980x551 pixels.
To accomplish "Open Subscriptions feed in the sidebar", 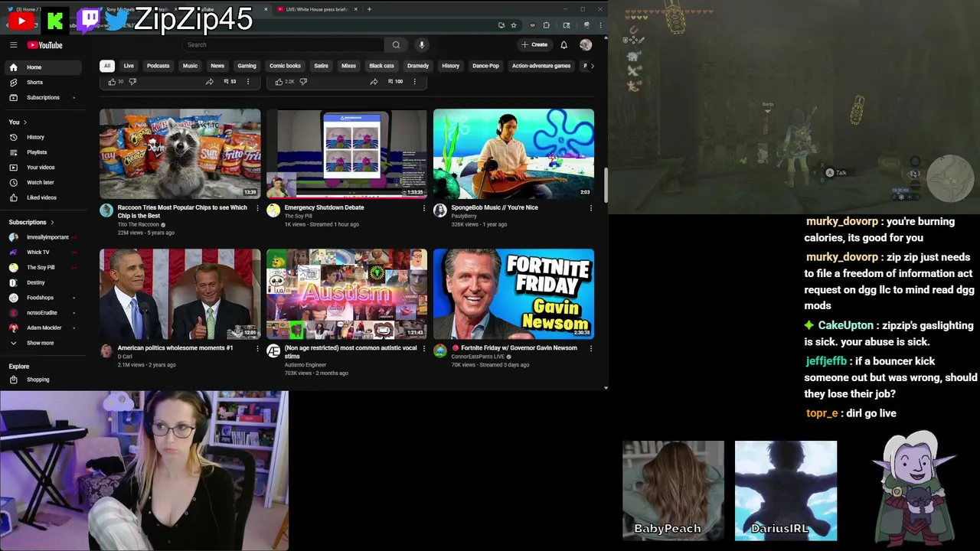I will tap(44, 98).
